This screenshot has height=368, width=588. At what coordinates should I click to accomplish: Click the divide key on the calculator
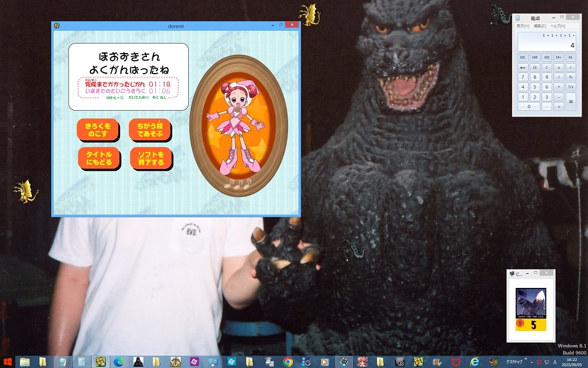[x=559, y=77]
